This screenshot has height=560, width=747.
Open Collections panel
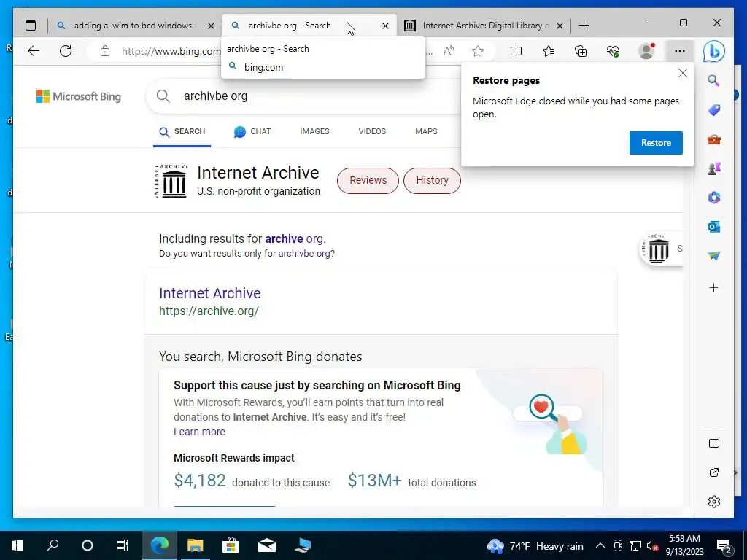point(581,51)
